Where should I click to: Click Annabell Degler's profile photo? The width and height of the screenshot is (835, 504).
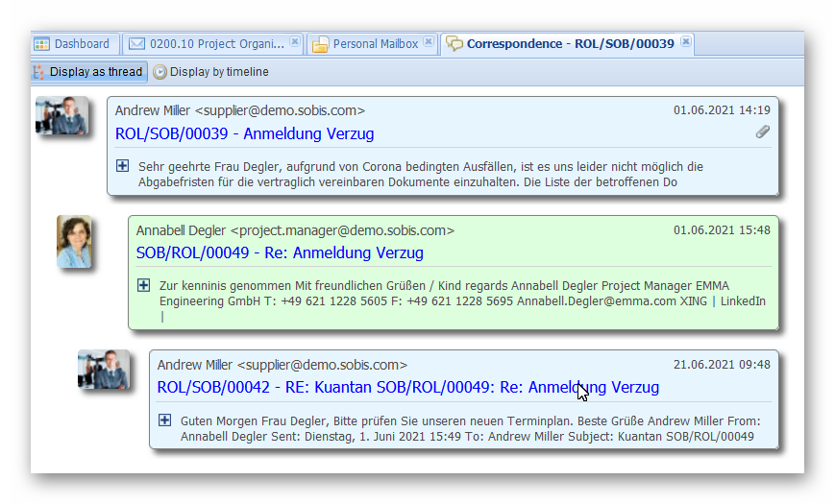[x=74, y=241]
